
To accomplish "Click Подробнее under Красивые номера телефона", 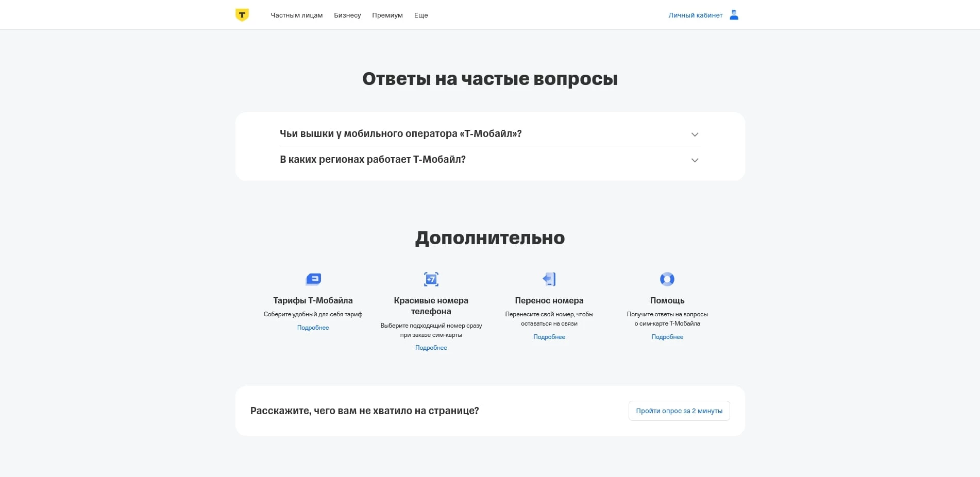I will click(431, 348).
